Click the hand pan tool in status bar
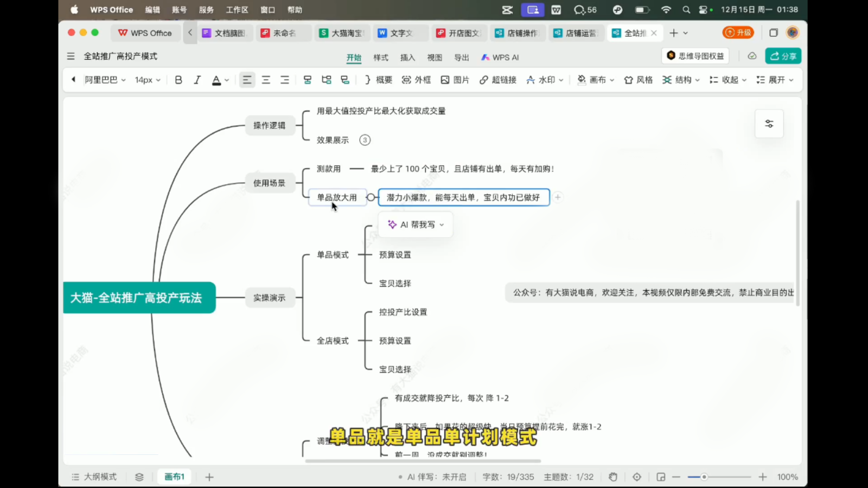This screenshot has height=488, width=868. 613,477
